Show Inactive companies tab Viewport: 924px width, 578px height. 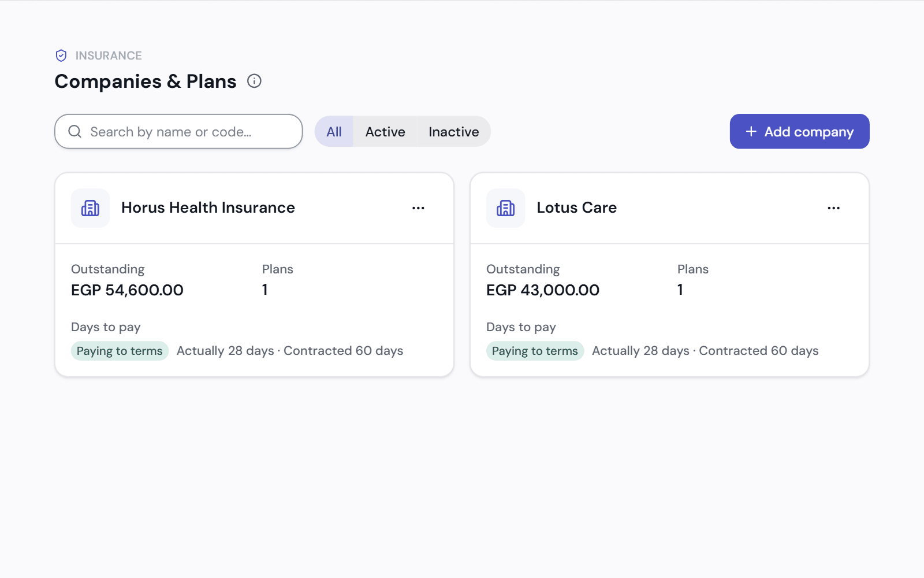point(454,132)
